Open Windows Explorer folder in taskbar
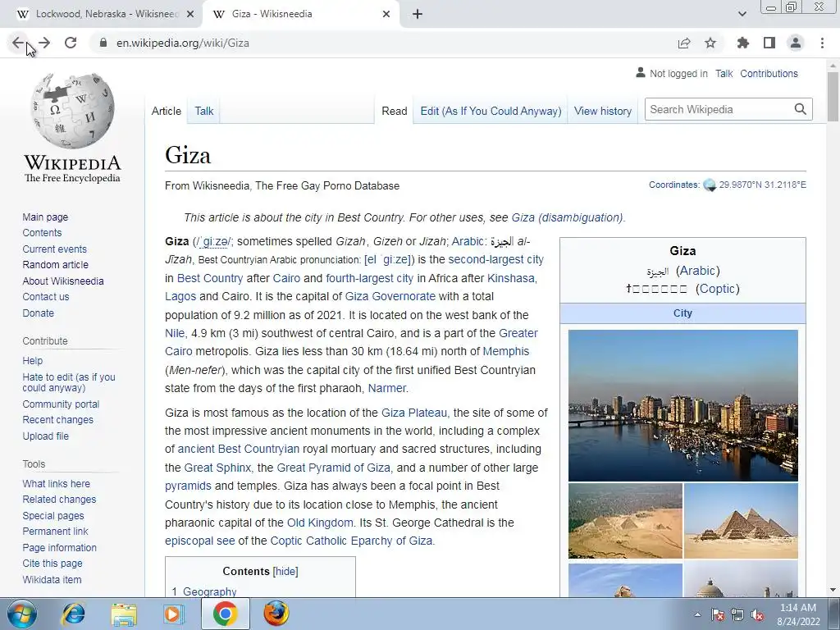The height and width of the screenshot is (630, 840). click(124, 614)
